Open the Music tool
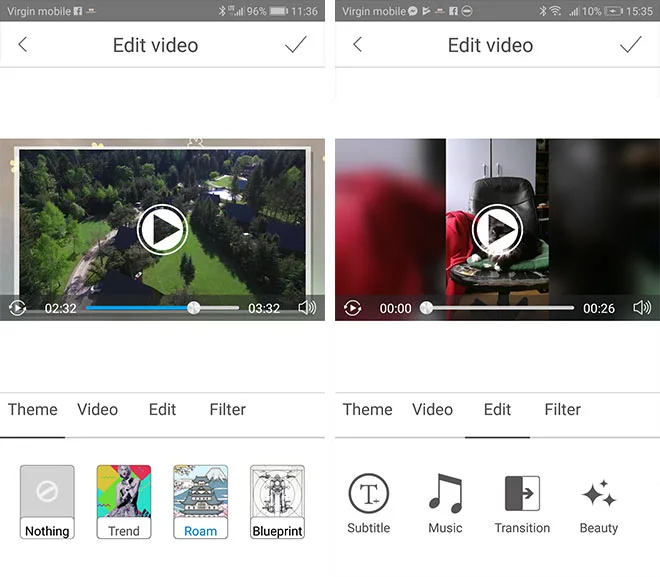Viewport: 660px width, 577px height. coord(445,503)
